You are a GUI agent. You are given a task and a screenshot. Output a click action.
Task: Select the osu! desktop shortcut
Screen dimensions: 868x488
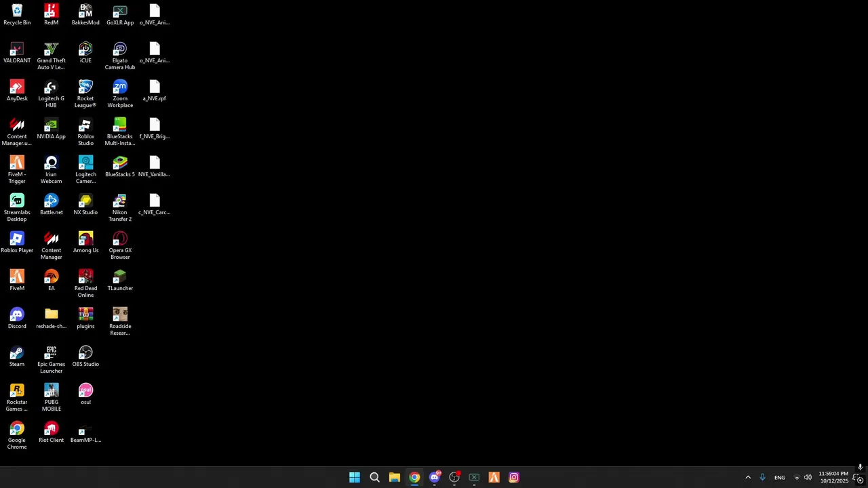tap(85, 394)
